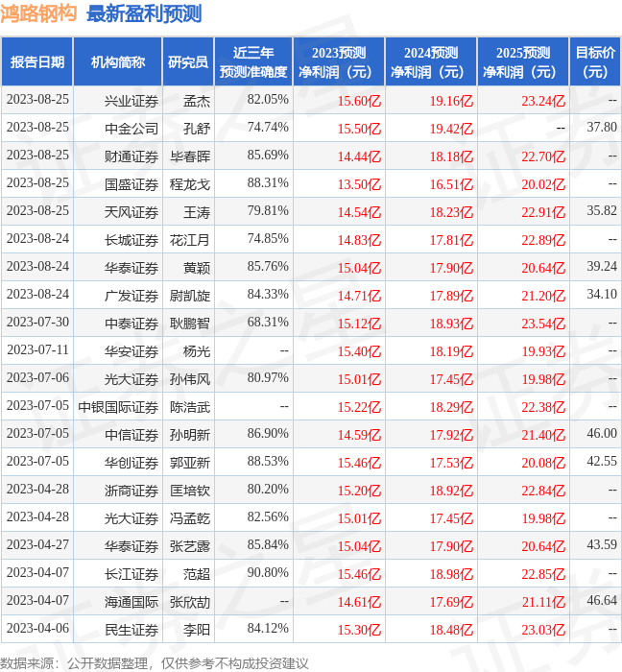Click target price 42.55

pyautogui.click(x=602, y=462)
